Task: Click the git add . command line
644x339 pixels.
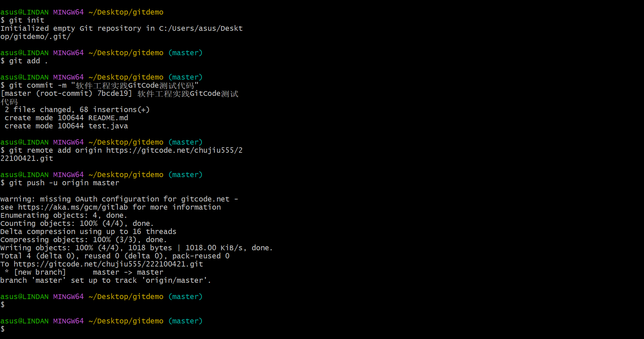Action: pos(24,61)
